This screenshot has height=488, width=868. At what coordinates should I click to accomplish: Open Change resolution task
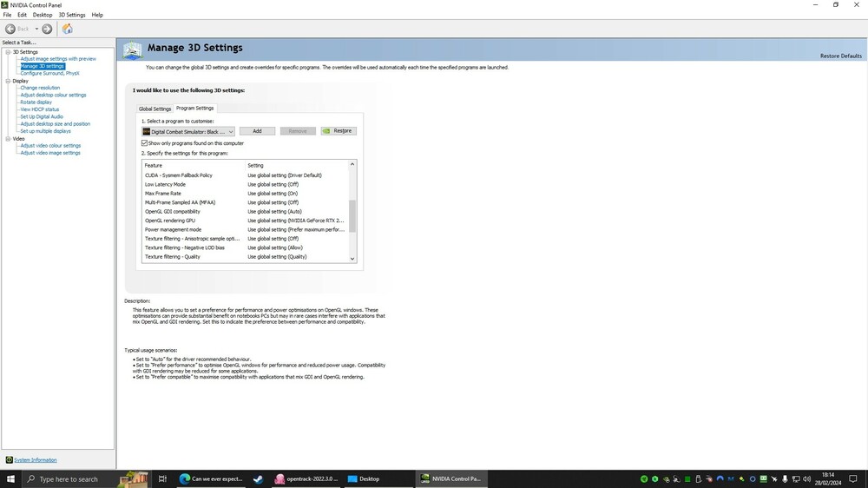(40, 88)
